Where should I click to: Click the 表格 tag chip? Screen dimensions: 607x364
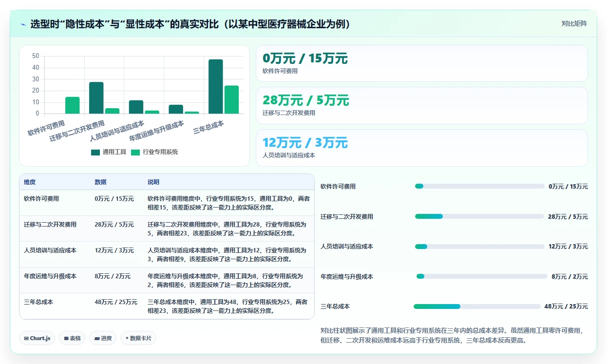tap(72, 338)
